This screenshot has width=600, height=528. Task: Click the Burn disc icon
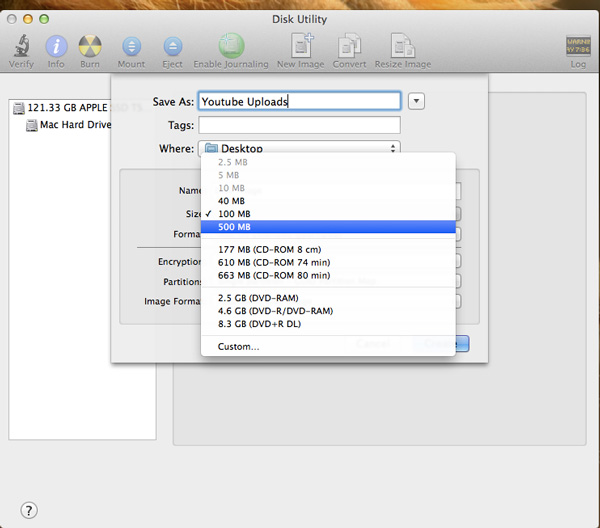coord(90,46)
